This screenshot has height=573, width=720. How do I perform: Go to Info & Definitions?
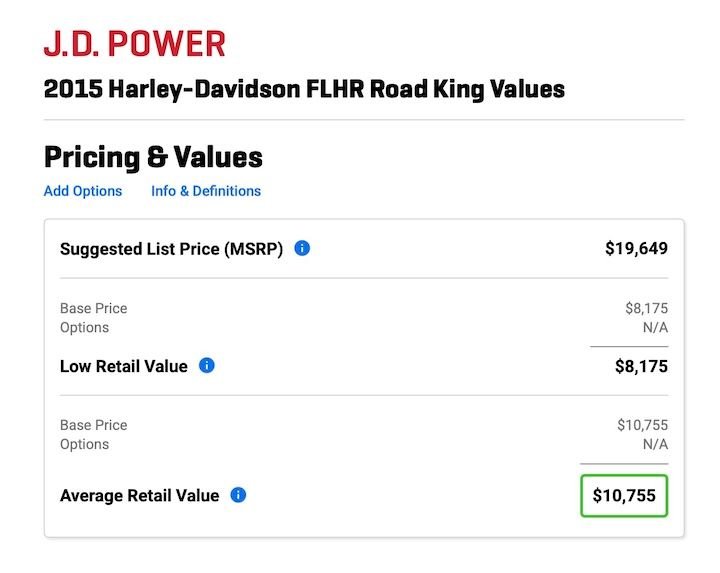click(206, 191)
